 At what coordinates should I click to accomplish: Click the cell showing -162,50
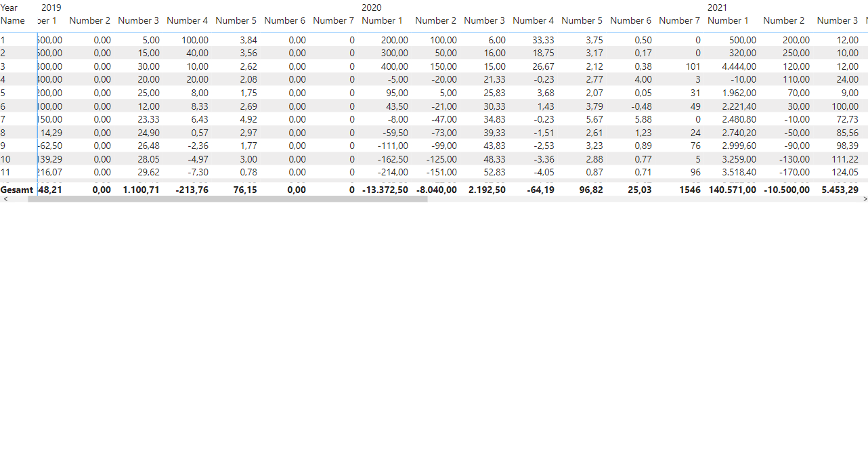point(393,159)
